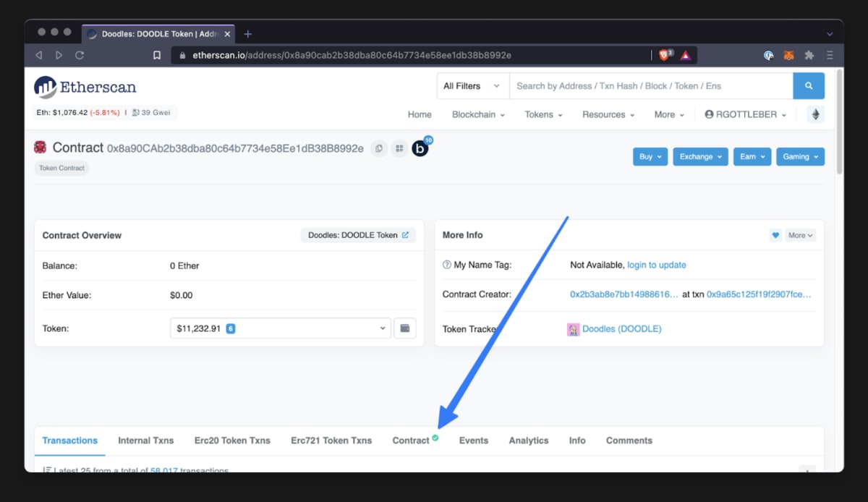Switch to the Erc721 Token Txns tab

(331, 441)
